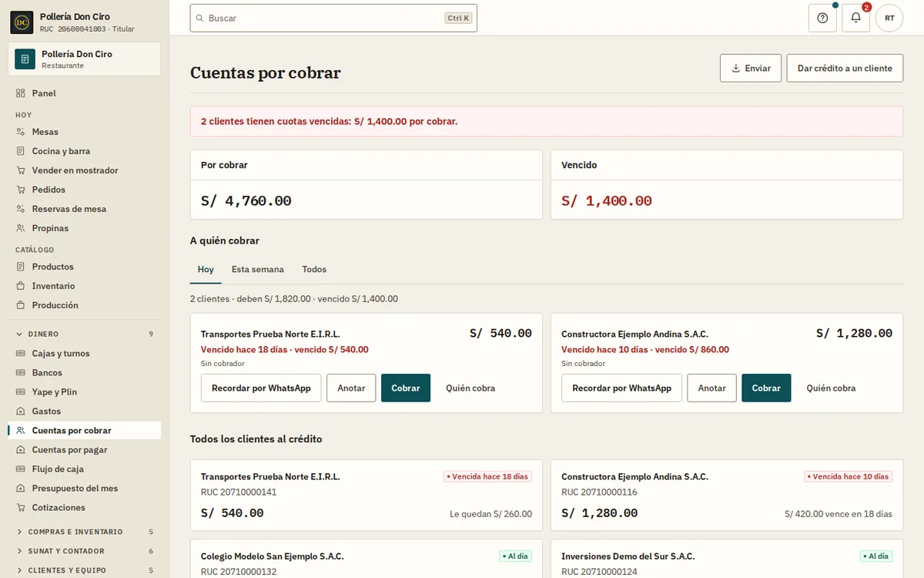The height and width of the screenshot is (578, 924).
Task: Click the Bancos sidebar icon
Action: pos(21,373)
